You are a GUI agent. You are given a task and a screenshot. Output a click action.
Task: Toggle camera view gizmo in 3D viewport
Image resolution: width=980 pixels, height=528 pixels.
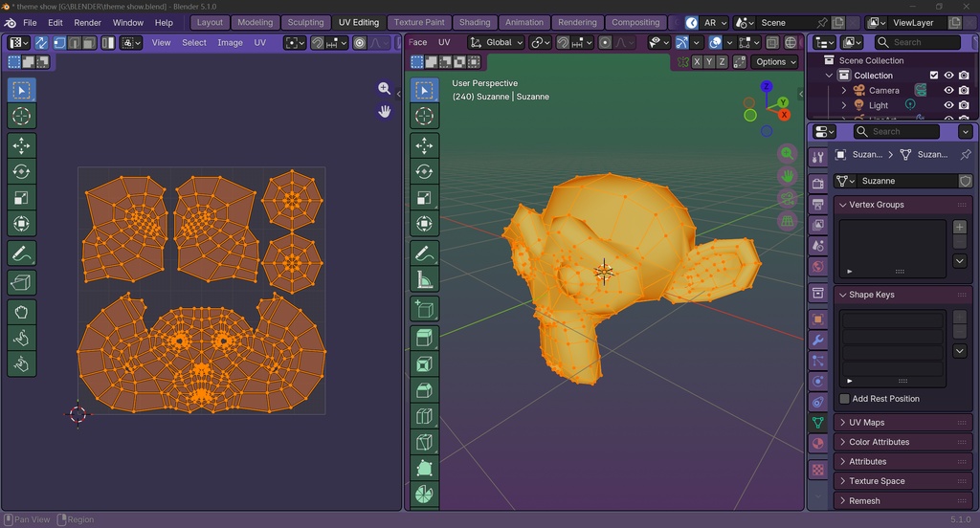coord(788,199)
